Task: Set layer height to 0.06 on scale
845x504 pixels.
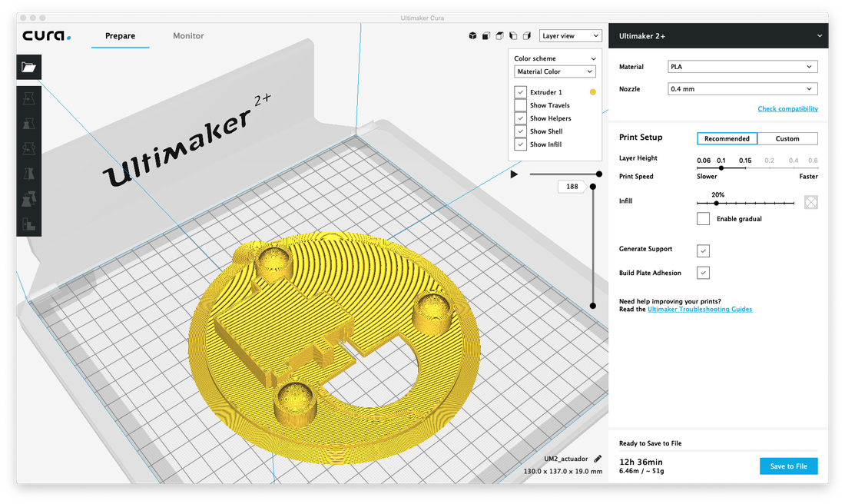Action: (x=703, y=161)
